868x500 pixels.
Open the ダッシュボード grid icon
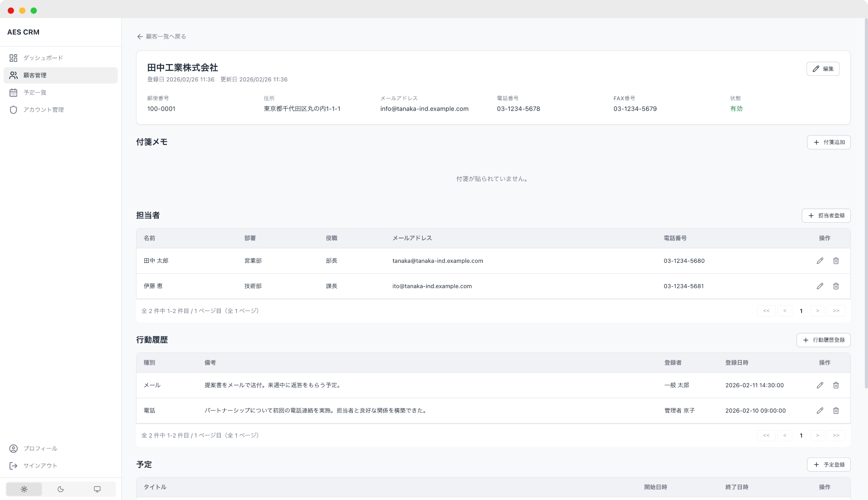[x=13, y=58]
